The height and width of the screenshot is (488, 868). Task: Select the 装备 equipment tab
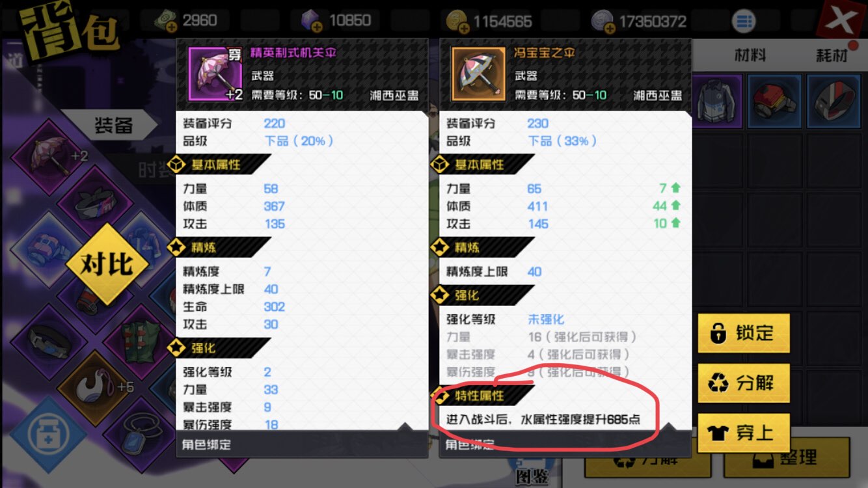point(113,126)
